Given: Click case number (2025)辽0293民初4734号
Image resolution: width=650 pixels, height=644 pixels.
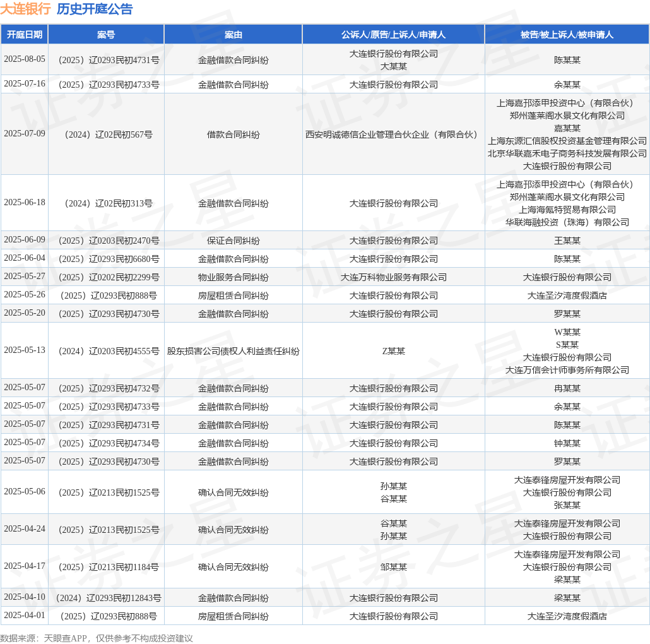Looking at the screenshot, I should (x=106, y=443).
